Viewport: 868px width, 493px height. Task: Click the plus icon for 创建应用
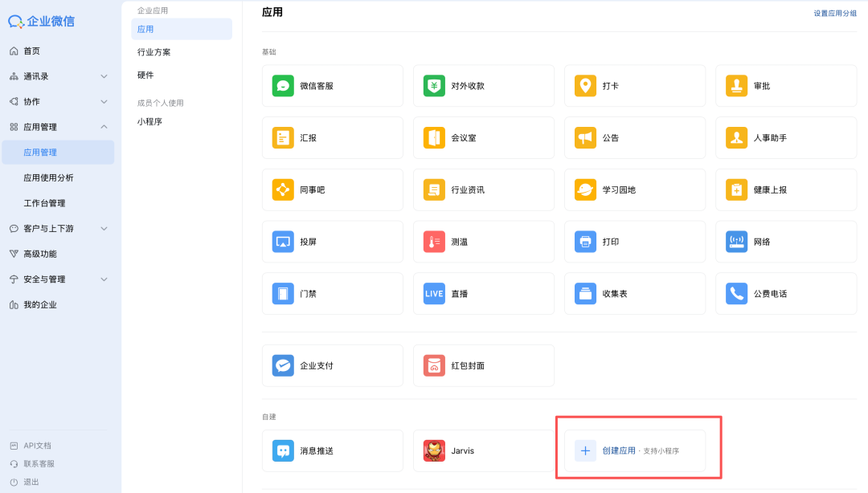[x=585, y=451]
